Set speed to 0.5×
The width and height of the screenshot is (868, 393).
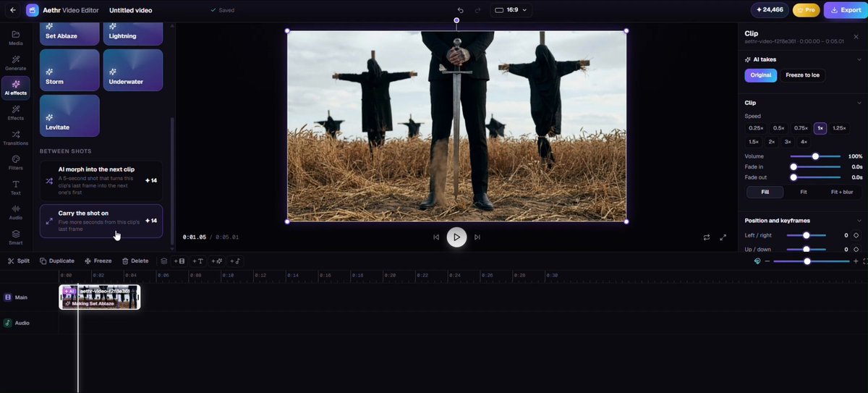(x=779, y=128)
